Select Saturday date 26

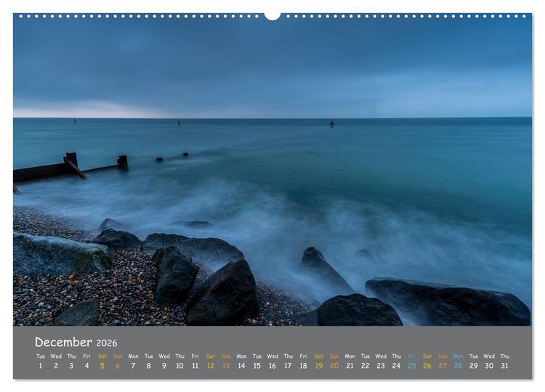(x=427, y=366)
